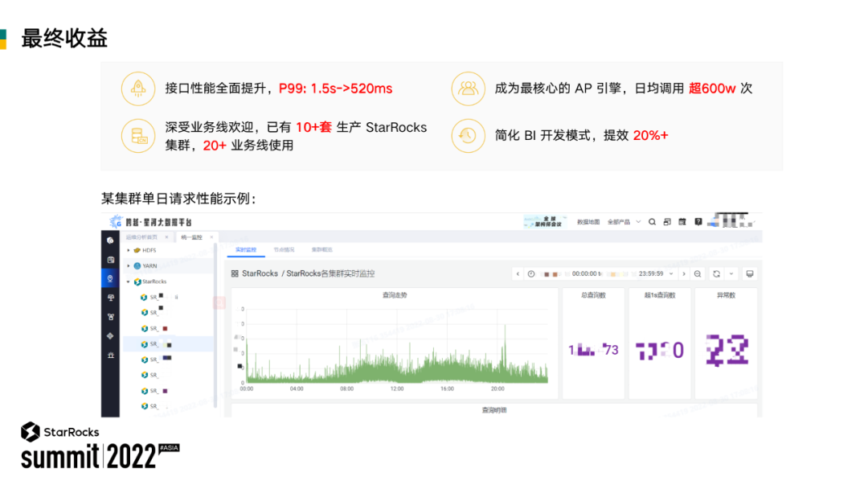This screenshot has height=489, width=868.
Task: Collapse the StarRocks tree node arrow
Action: tap(129, 281)
